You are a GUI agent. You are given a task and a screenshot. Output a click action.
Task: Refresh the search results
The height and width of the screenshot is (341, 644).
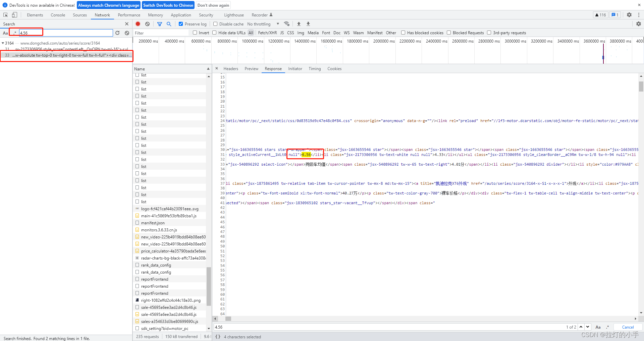pos(117,33)
